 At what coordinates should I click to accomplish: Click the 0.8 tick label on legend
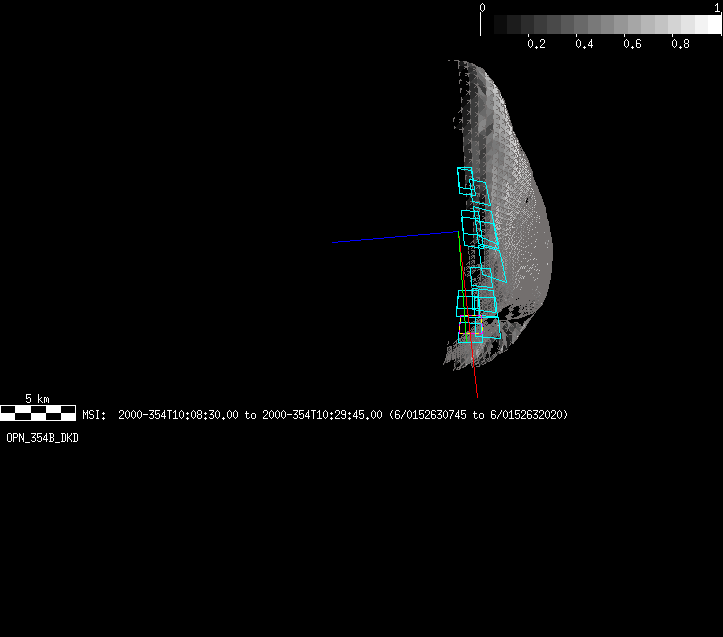680,44
